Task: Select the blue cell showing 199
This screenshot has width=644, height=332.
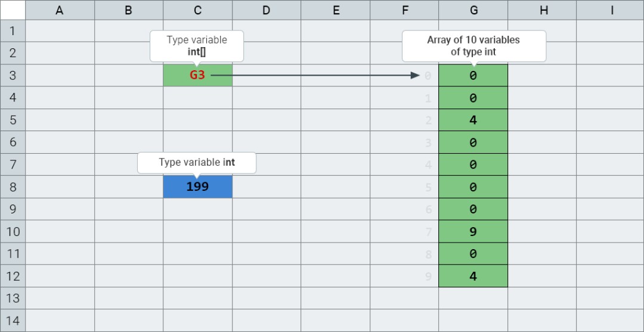Action: [197, 187]
